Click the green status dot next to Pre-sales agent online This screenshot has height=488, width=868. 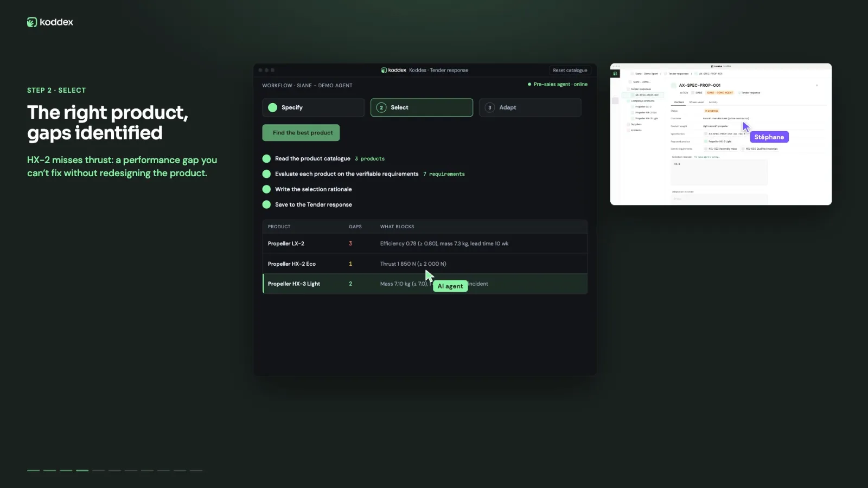point(529,84)
